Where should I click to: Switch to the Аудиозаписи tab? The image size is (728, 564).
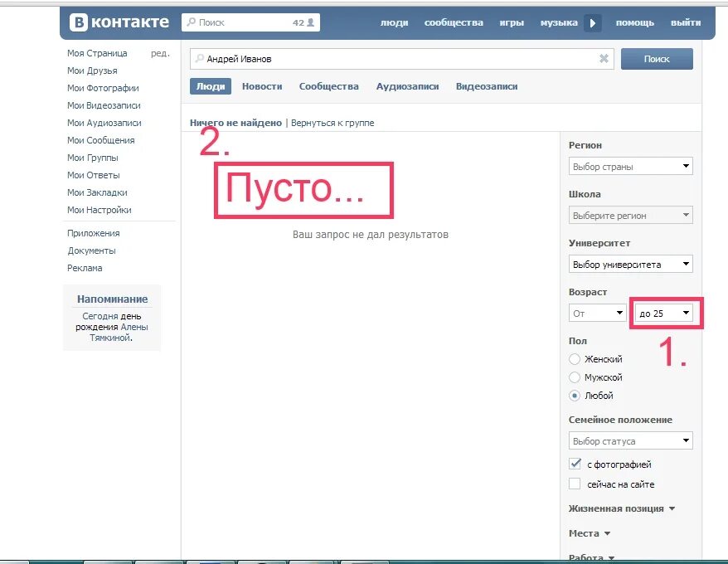tap(407, 86)
